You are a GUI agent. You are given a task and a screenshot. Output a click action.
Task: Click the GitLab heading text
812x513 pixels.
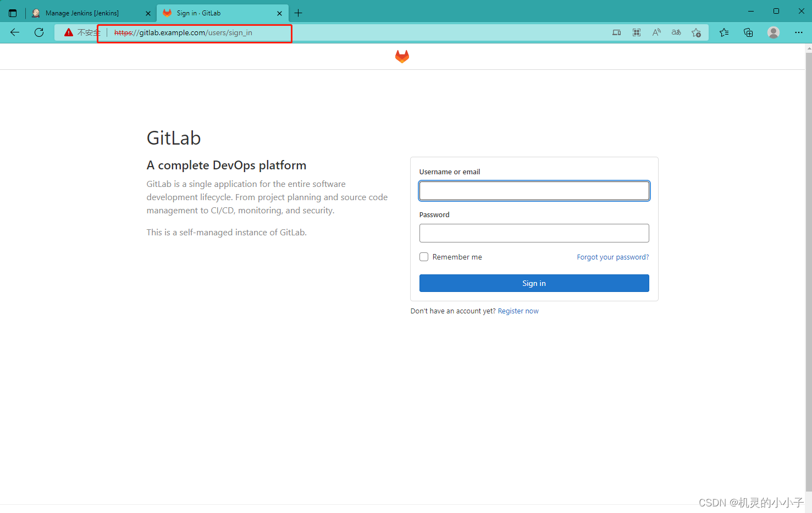(174, 138)
